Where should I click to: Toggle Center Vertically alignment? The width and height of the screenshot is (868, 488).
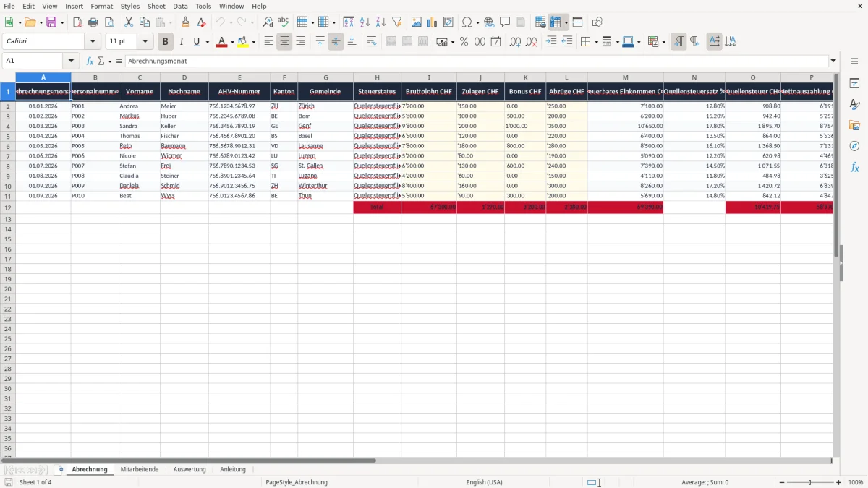point(336,42)
